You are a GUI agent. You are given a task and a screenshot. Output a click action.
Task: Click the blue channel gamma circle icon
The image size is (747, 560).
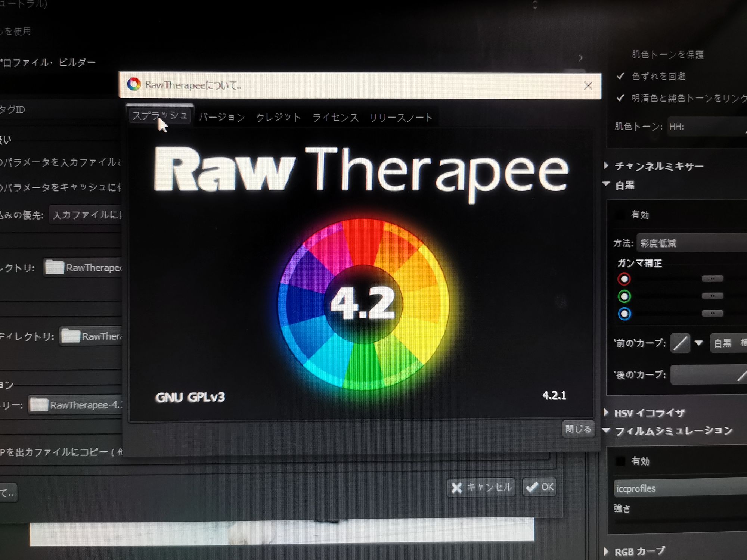click(x=624, y=314)
